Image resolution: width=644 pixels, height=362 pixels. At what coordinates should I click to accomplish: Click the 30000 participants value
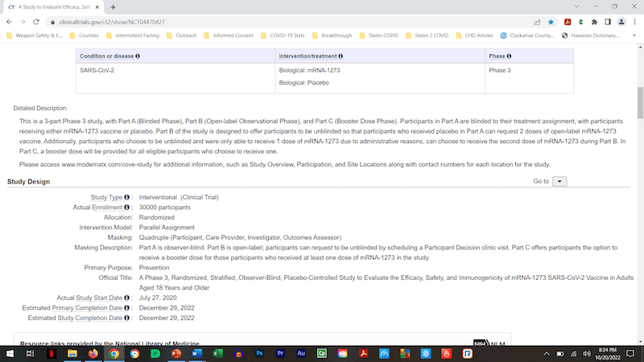[165, 208]
